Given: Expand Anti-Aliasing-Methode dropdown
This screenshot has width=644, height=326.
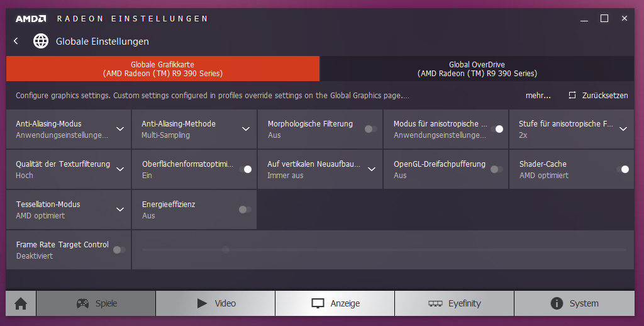Looking at the screenshot, I should pyautogui.click(x=246, y=129).
